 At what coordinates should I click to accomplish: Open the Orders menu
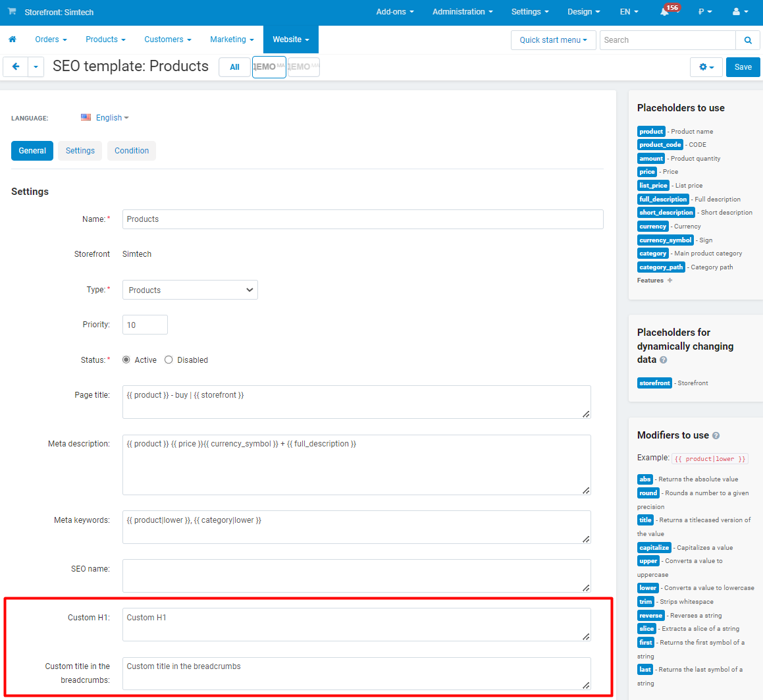pyautogui.click(x=51, y=40)
